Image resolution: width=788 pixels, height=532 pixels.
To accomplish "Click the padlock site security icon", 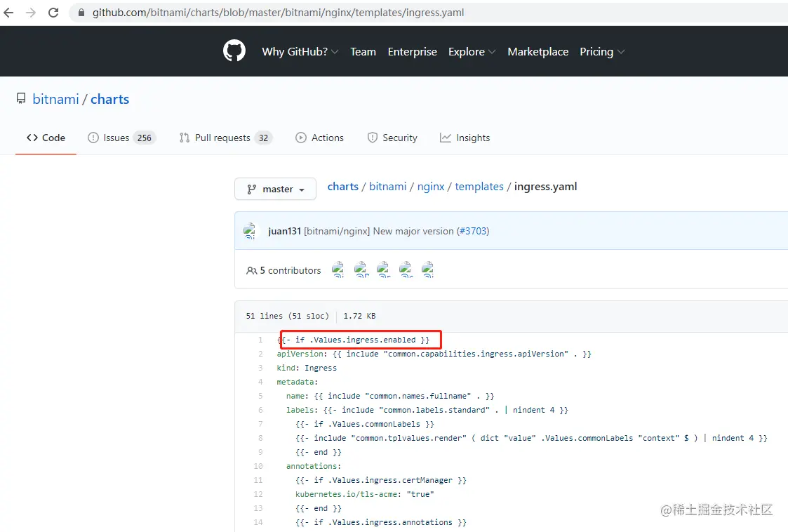I will tap(81, 13).
